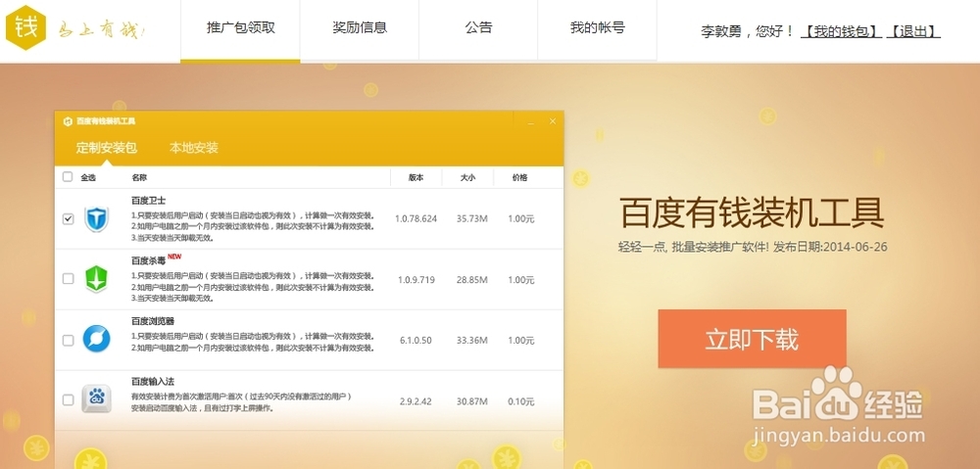Click the 百度杀毒 green shield icon
The image size is (980, 469).
(96, 279)
